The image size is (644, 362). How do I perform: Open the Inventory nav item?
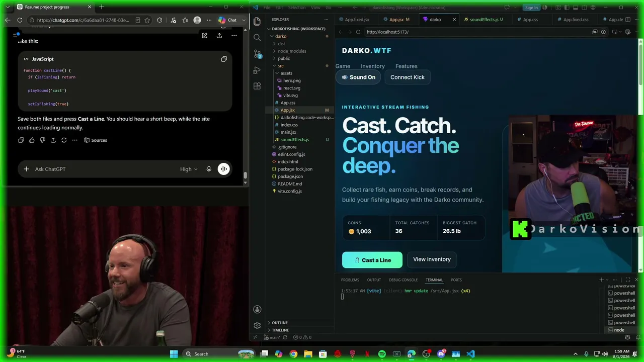point(373,66)
